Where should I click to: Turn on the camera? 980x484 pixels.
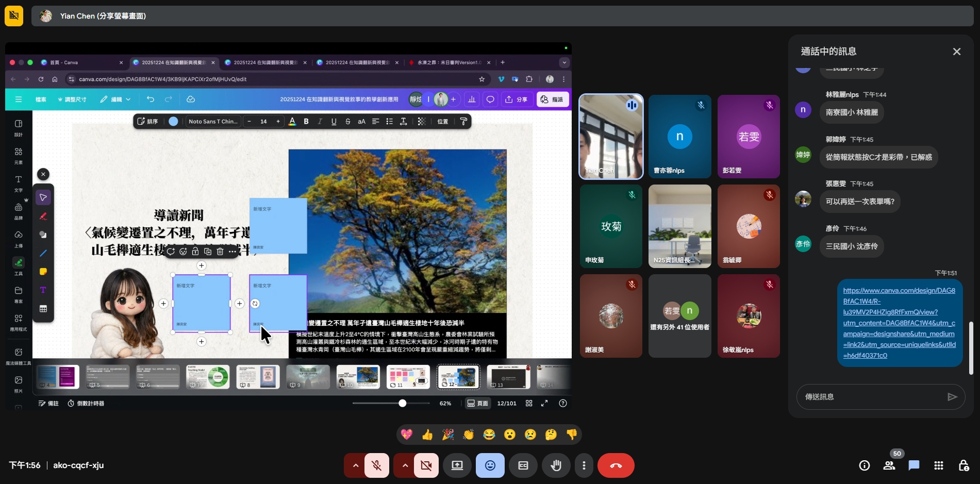pos(426,465)
